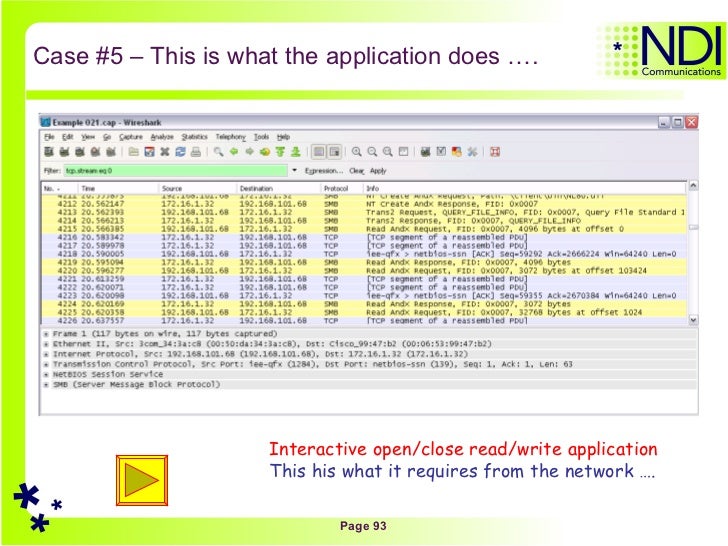Open the Telephony menu

pos(230,137)
